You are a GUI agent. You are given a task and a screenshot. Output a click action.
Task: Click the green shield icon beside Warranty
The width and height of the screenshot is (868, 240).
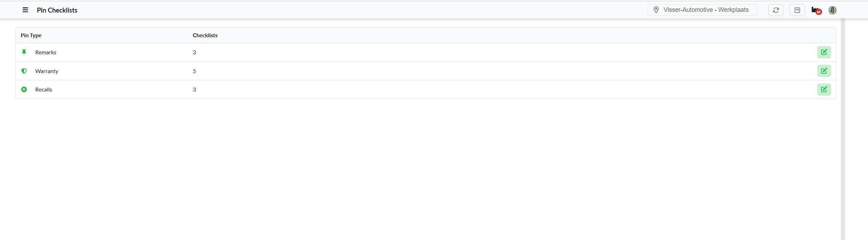24,71
